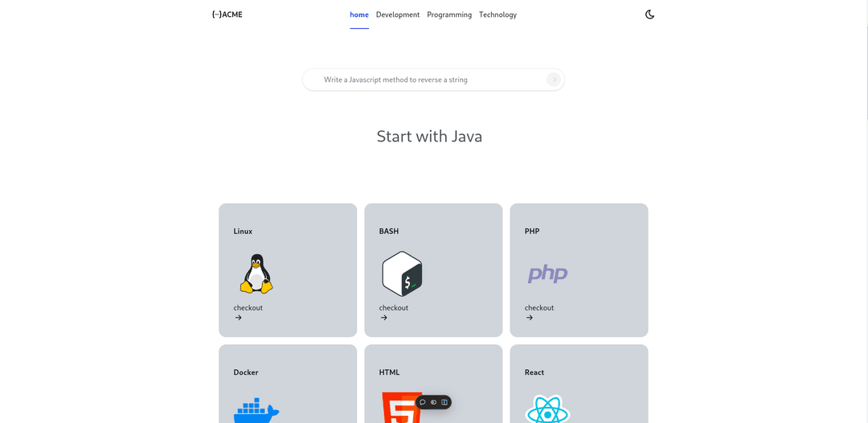
Task: Click the 'Start with Java' heading
Action: pos(429,136)
